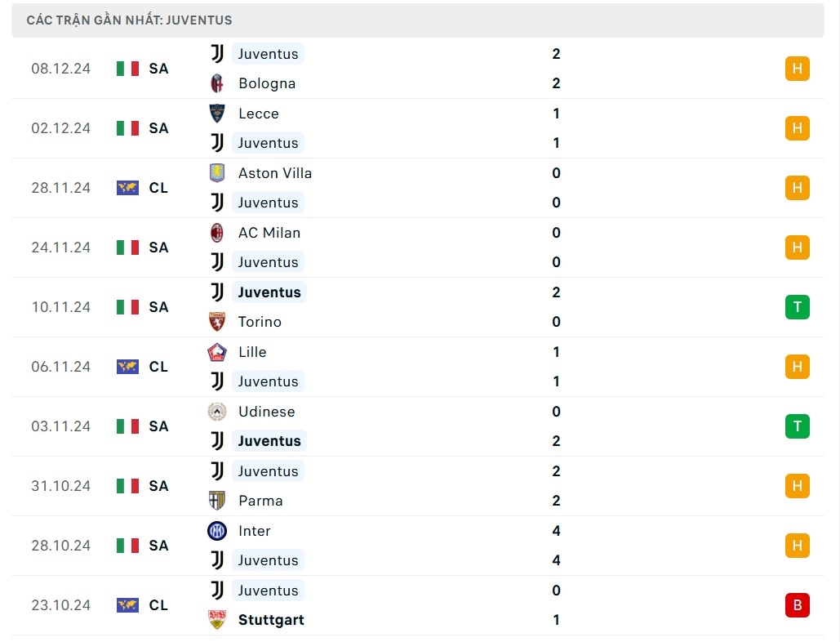Click the Udinese crest icon

(217, 412)
